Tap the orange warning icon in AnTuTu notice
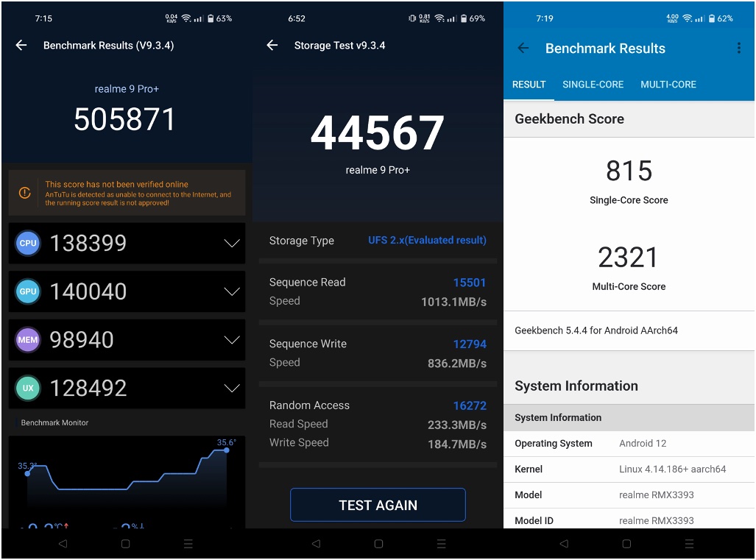Screen dimensions: 756x560 point(24,193)
